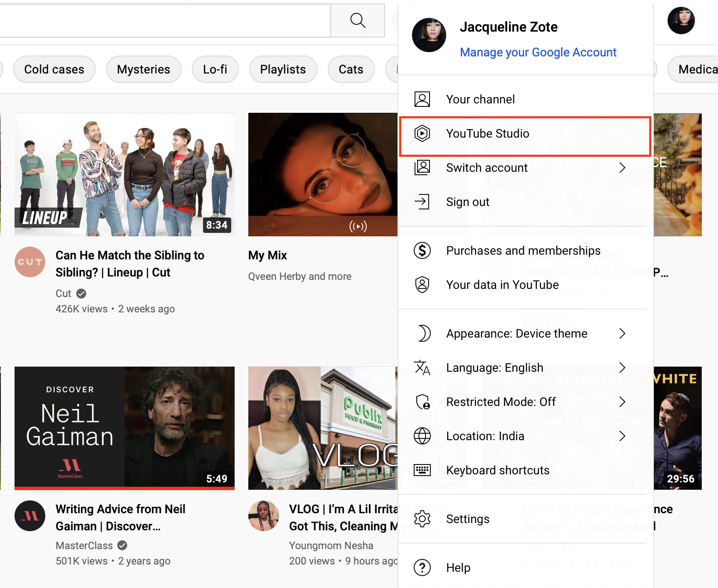Expand the Location chevron

(622, 436)
